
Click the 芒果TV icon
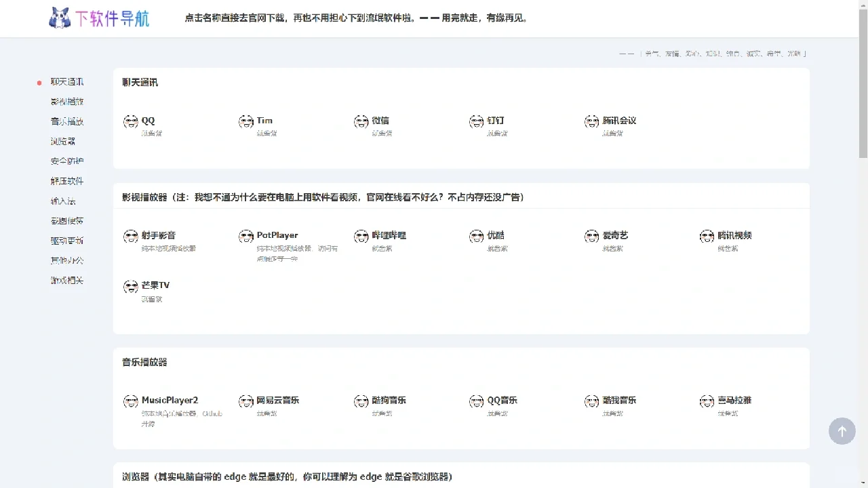point(131,286)
